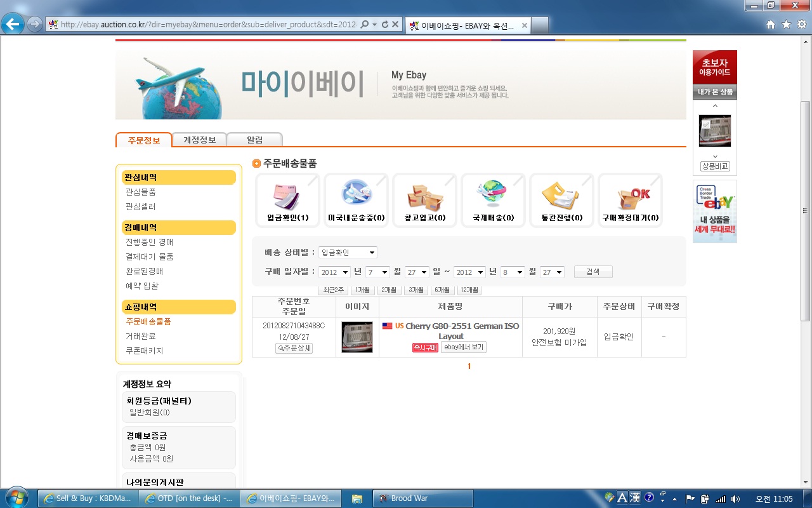Click the 검색 search button

pyautogui.click(x=593, y=272)
